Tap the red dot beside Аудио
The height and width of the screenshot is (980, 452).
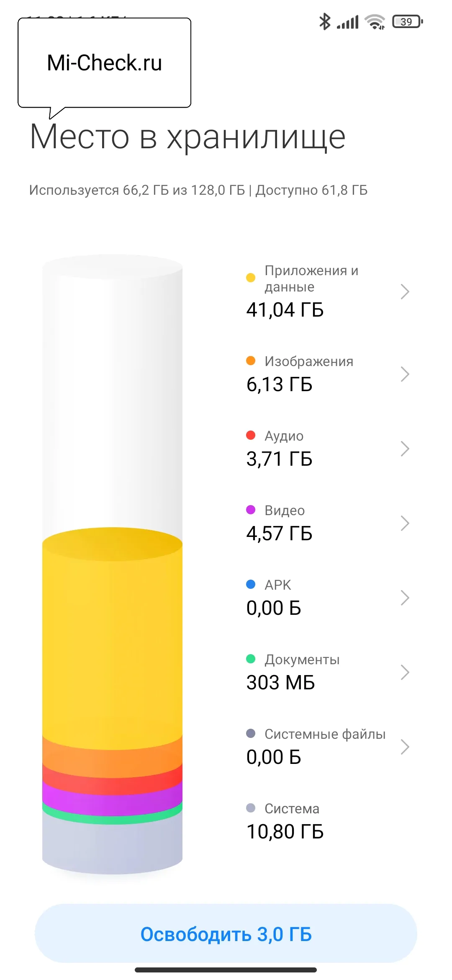pyautogui.click(x=251, y=435)
